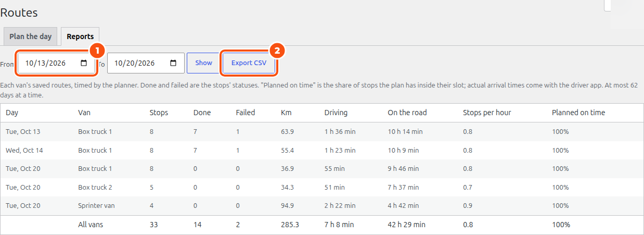Click Sprinter van cell
This screenshot has height=235, width=644.
pyautogui.click(x=96, y=206)
